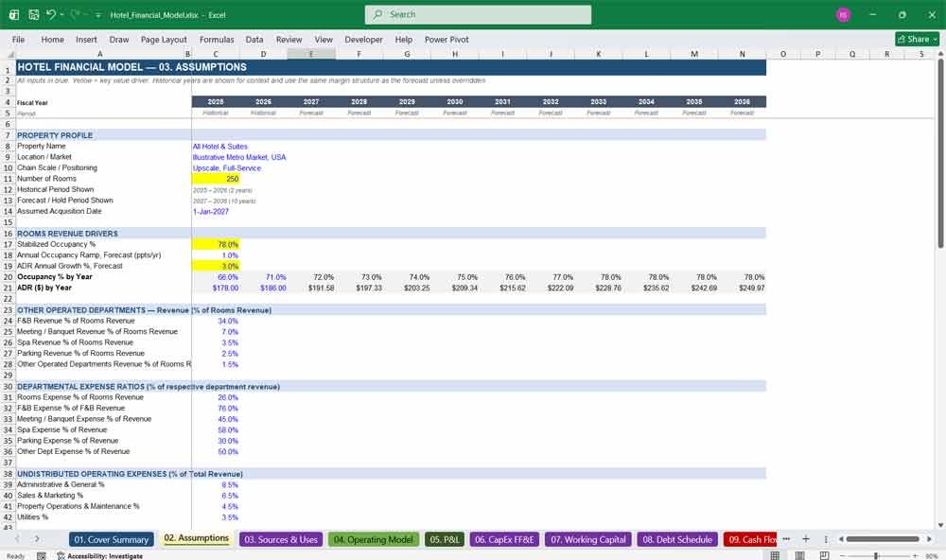
Task: Click the Search box in title bar
Action: click(478, 14)
